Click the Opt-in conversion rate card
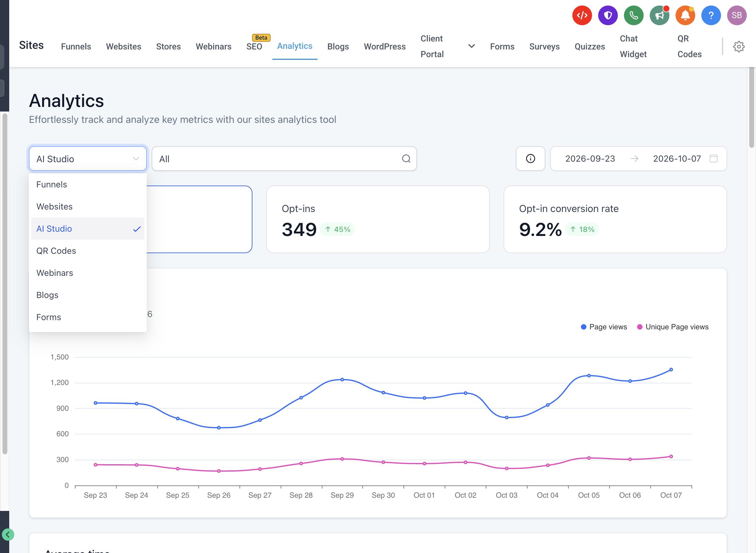 click(615, 219)
